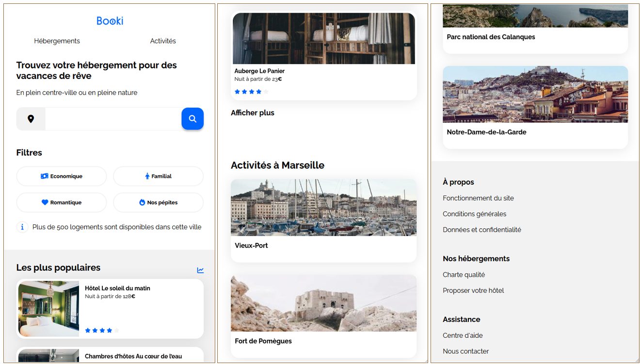Click the map pin location icon
Image resolution: width=640 pixels, height=364 pixels.
tap(31, 119)
